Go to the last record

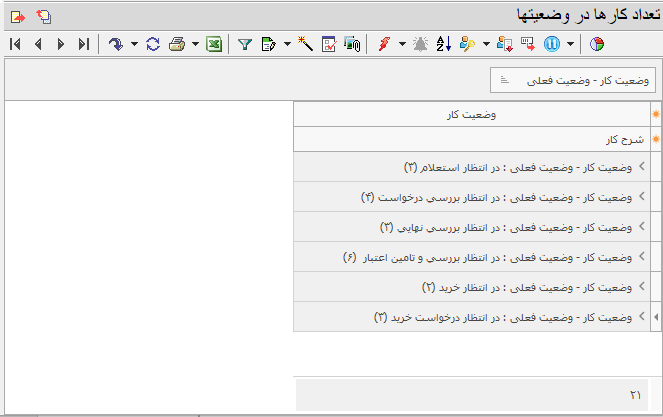83,44
